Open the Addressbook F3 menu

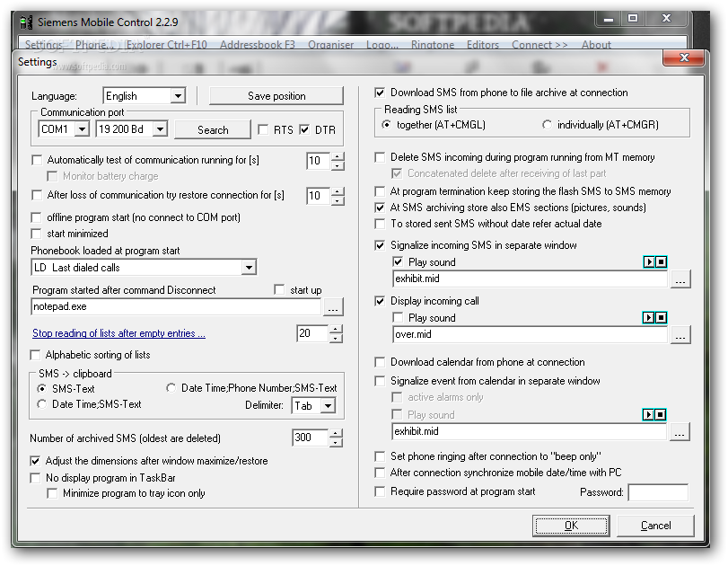[258, 45]
